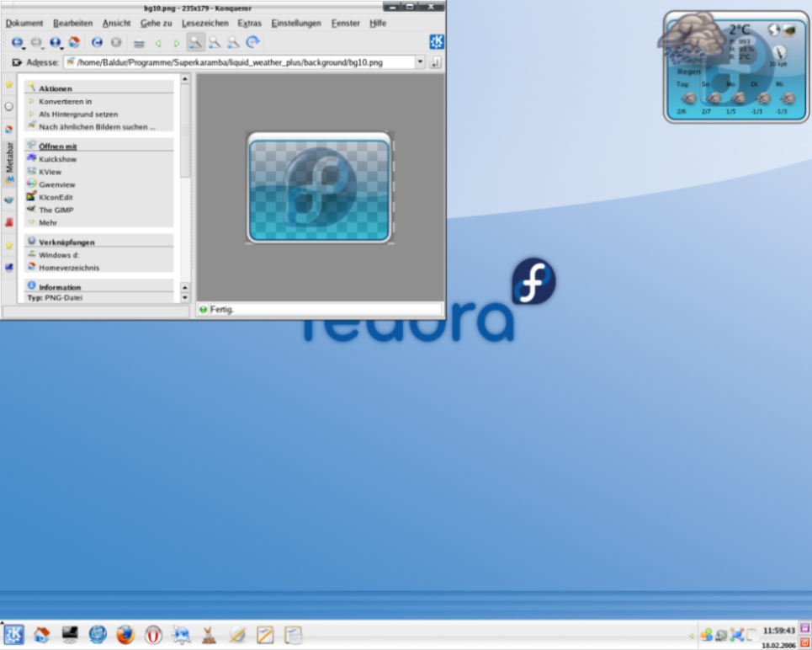Open the Hilfe menu

click(x=378, y=24)
